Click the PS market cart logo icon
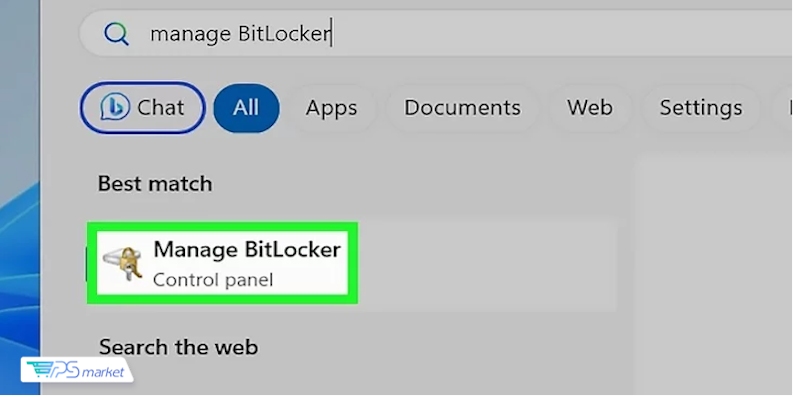 point(42,370)
